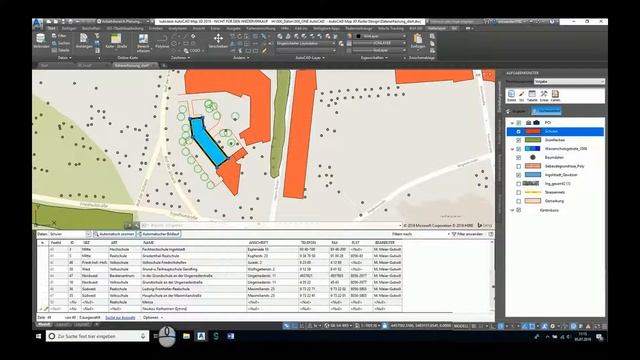Toggle the Wasserschutzgebiete layer checkbox

[x=519, y=149]
